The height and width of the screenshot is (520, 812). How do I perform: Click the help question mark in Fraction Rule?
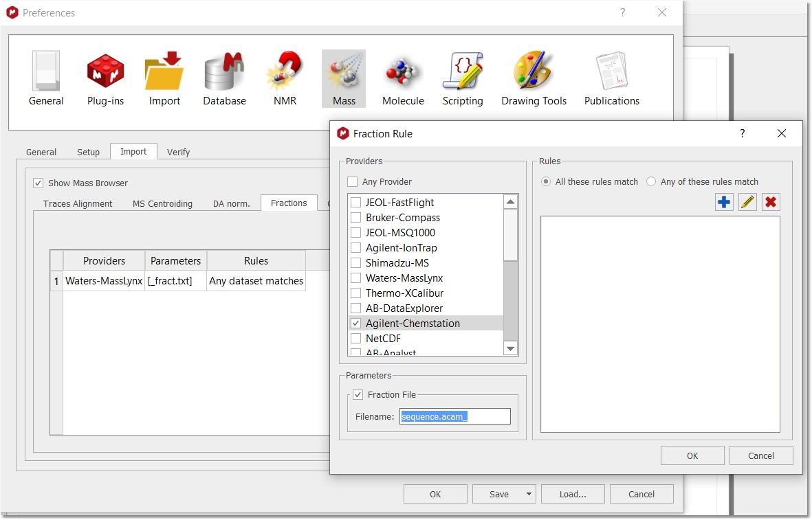click(742, 133)
